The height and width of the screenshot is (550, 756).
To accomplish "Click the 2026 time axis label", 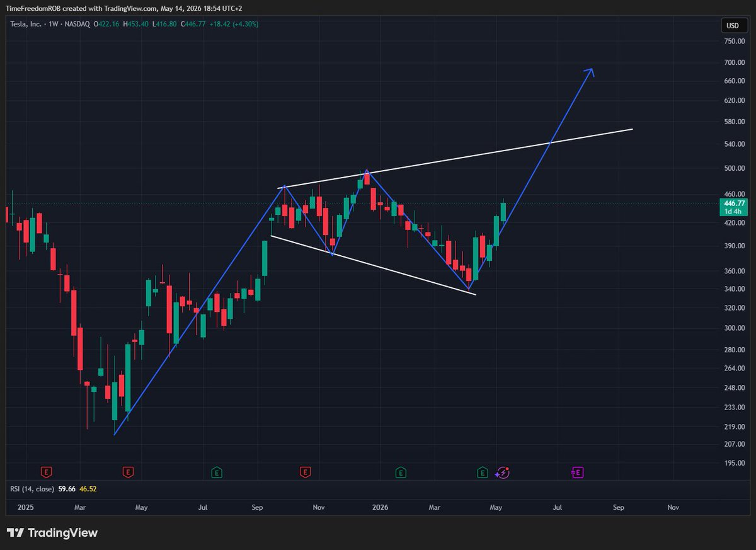I will (x=380, y=507).
